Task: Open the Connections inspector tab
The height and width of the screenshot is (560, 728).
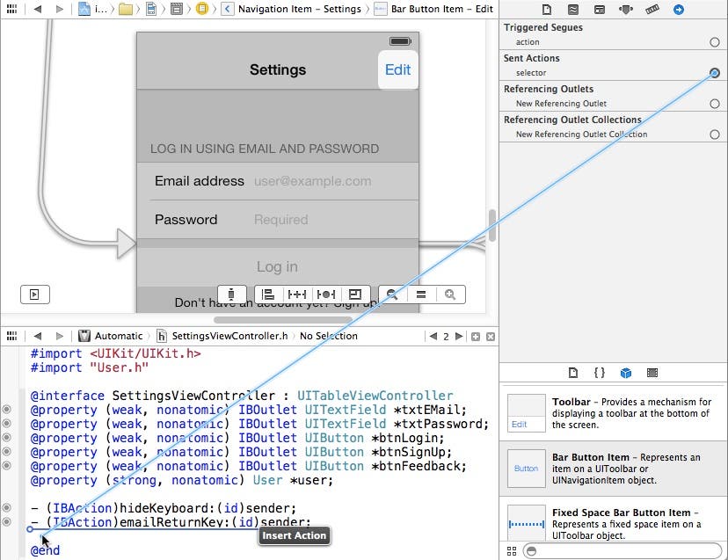Action: point(678,10)
